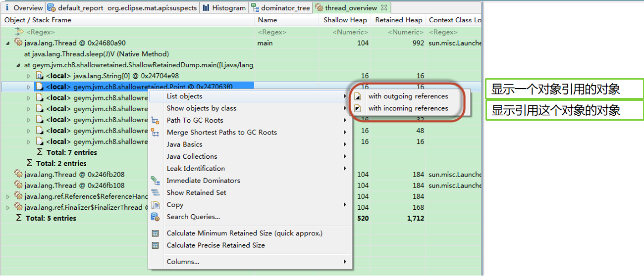Click the incoming references icon in submenu
The width and height of the screenshot is (644, 277).
pos(358,108)
